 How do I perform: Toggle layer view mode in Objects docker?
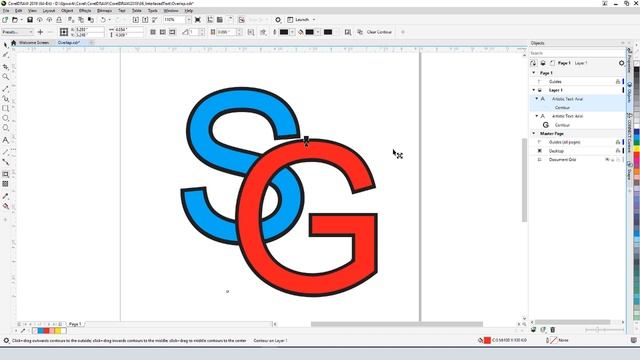click(543, 63)
